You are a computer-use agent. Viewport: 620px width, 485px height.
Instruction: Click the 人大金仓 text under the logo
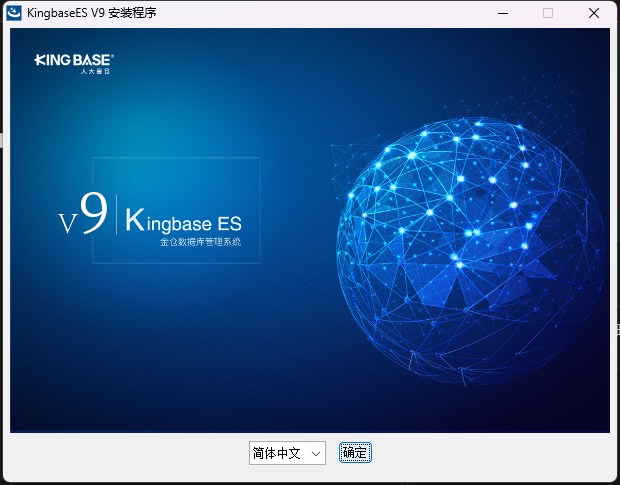[x=90, y=71]
